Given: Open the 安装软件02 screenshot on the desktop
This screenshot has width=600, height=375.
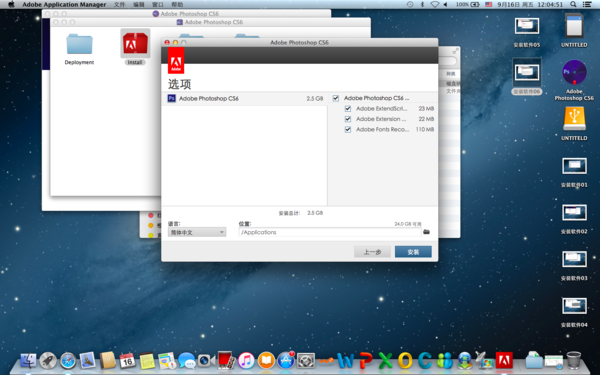Looking at the screenshot, I should 574,213.
